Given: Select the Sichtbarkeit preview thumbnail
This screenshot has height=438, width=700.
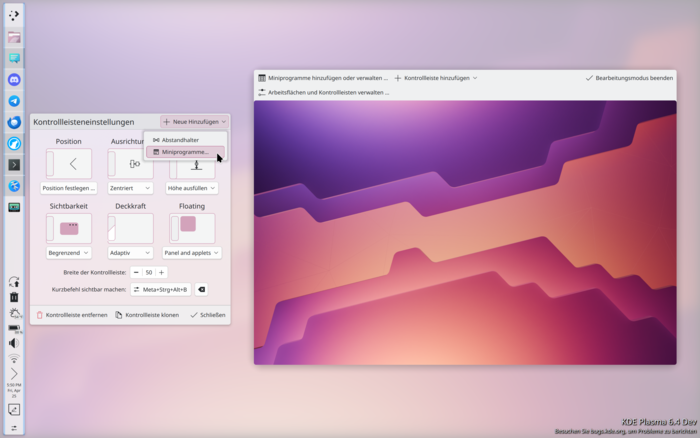Looking at the screenshot, I should 69,228.
